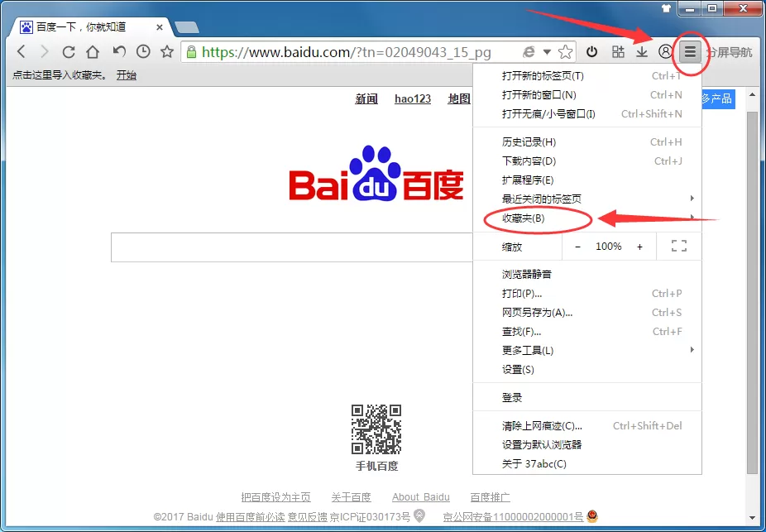
Task: Click the 手机百度 QR code
Action: (x=376, y=429)
